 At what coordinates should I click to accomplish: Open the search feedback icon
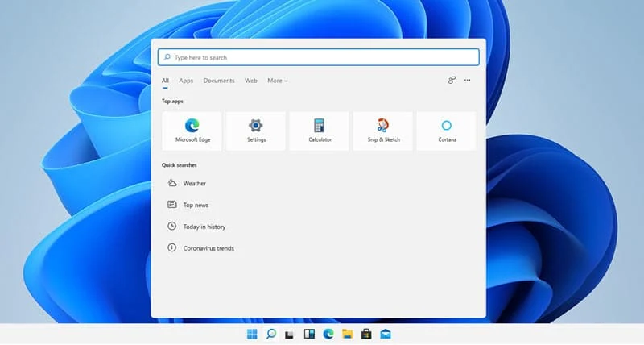coord(452,80)
